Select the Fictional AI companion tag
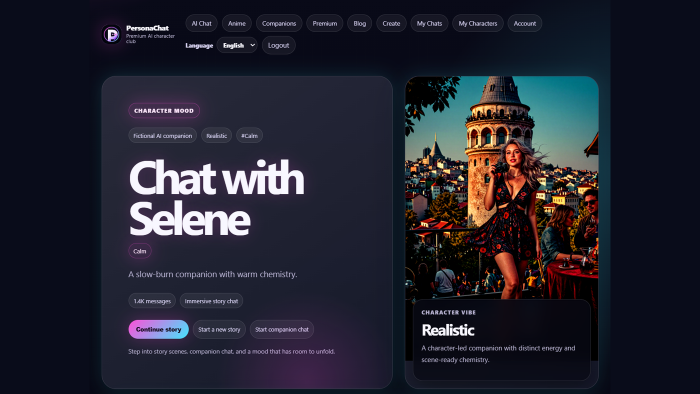 point(162,136)
